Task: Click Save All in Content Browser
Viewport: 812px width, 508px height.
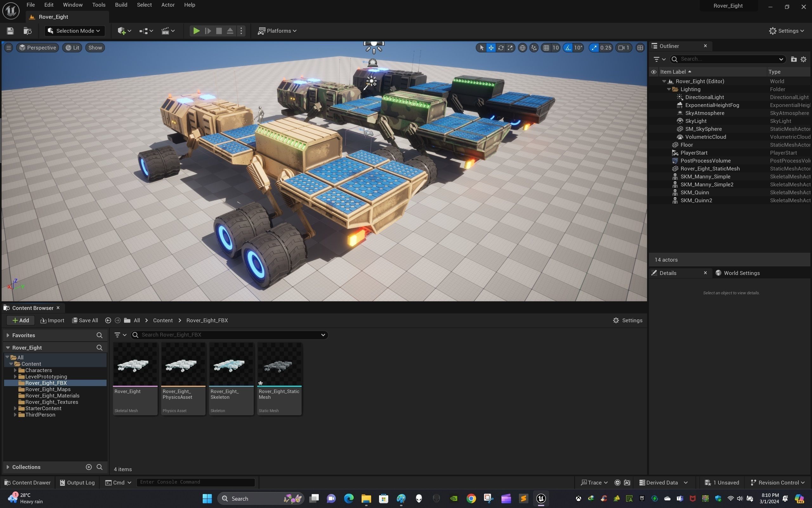Action: 85,321
